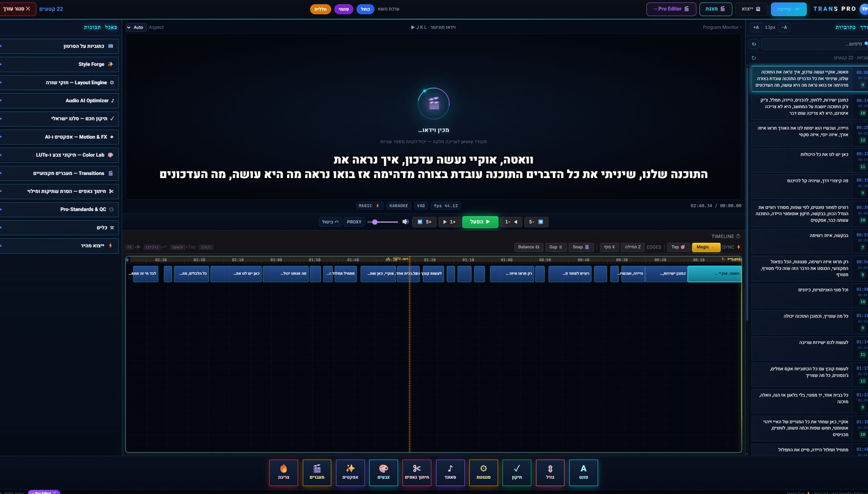The image size is (868, 494).
Task: Click the TP avatar logo
Action: click(x=864, y=9)
